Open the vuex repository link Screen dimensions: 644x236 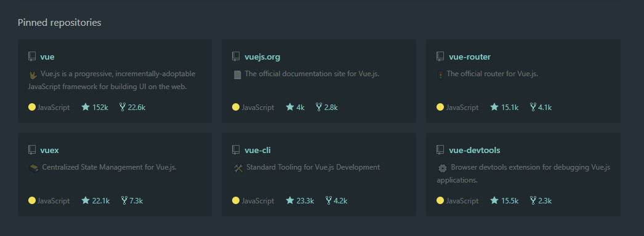49,151
